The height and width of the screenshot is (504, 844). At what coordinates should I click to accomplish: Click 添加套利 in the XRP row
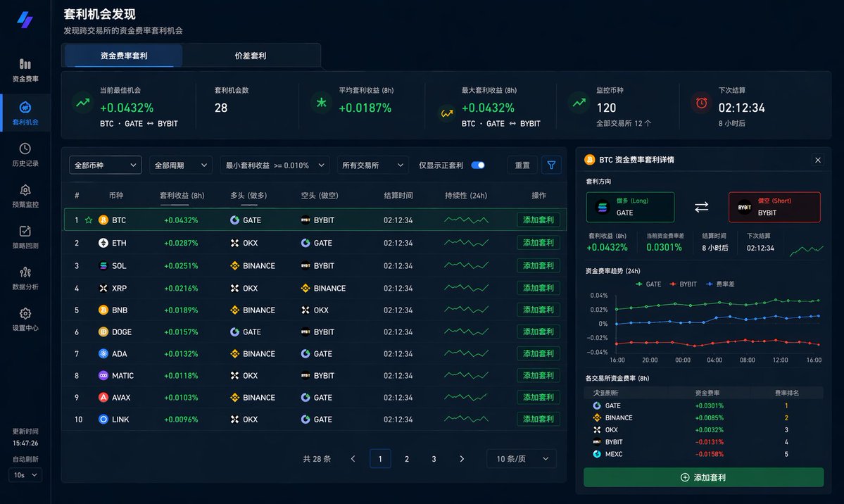click(x=538, y=288)
